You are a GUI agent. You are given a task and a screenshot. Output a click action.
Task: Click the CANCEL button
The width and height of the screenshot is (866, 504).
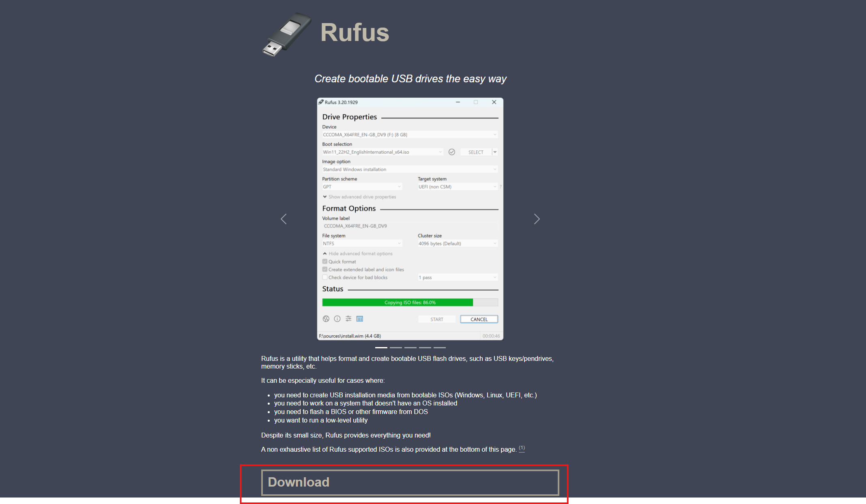[x=479, y=319]
